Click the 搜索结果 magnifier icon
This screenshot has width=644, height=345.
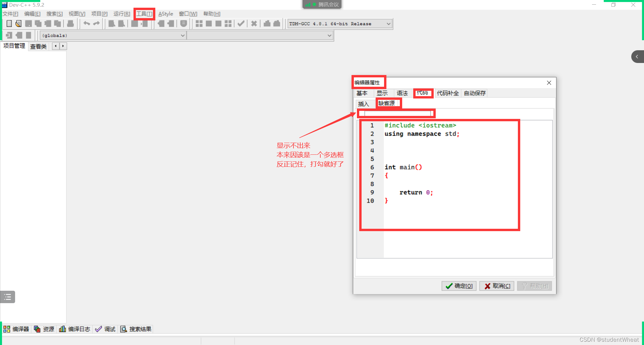pos(123,329)
